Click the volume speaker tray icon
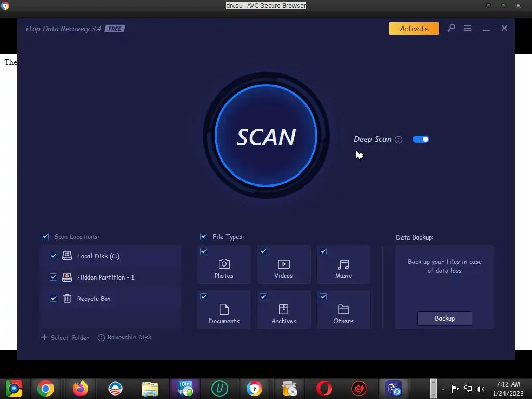Image resolution: width=532 pixels, height=399 pixels. (x=481, y=389)
